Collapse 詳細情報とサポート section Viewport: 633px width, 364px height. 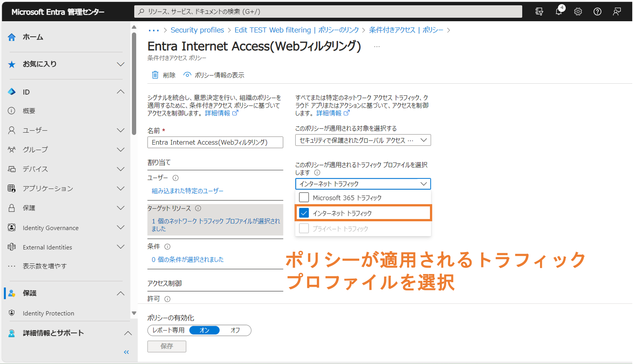coord(128,333)
